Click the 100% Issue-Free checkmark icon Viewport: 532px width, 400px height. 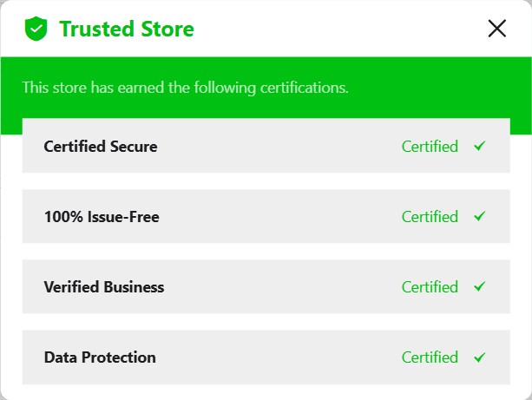coord(480,217)
